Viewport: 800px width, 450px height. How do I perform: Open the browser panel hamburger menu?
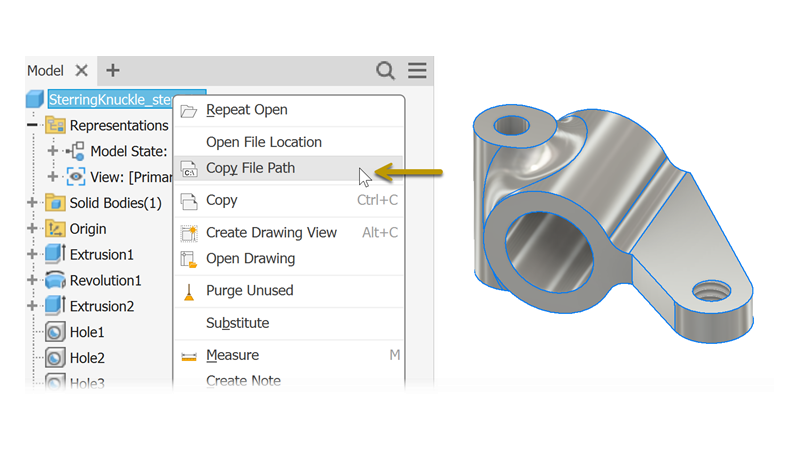click(x=417, y=70)
